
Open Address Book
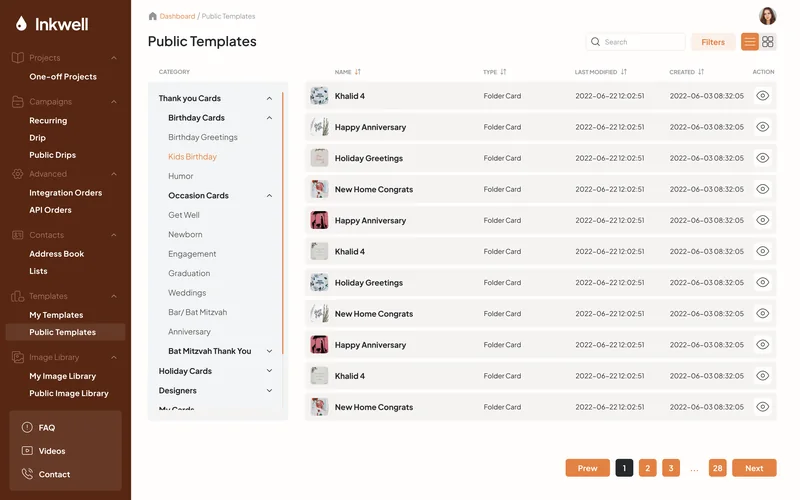tap(57, 254)
